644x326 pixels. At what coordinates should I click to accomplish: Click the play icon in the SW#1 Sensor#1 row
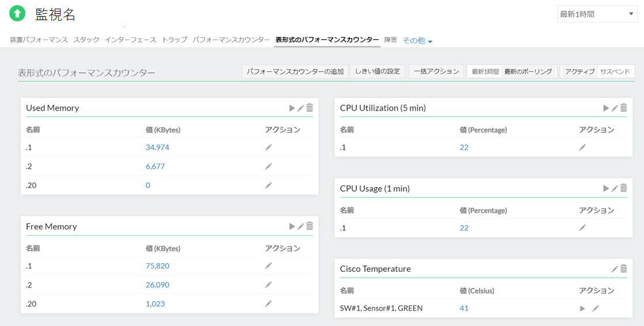582,308
